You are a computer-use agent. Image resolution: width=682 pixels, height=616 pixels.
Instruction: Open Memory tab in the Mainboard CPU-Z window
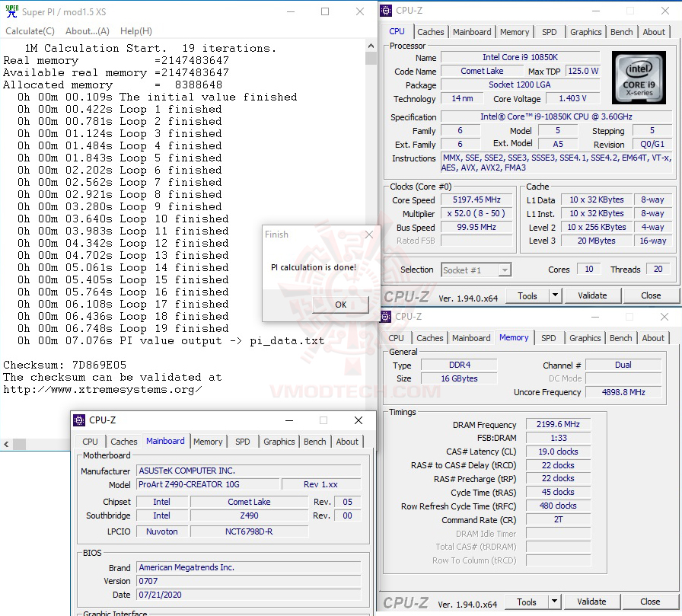coord(208,442)
